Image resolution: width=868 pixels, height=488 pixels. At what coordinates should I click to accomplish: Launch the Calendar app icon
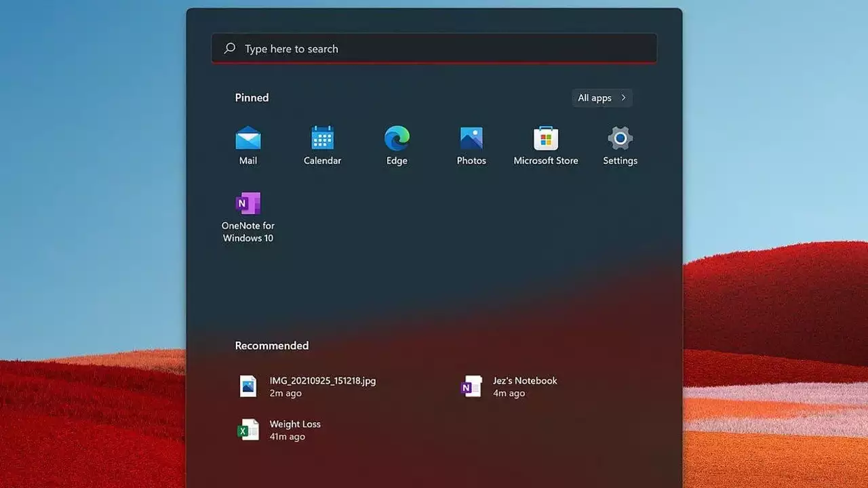322,138
